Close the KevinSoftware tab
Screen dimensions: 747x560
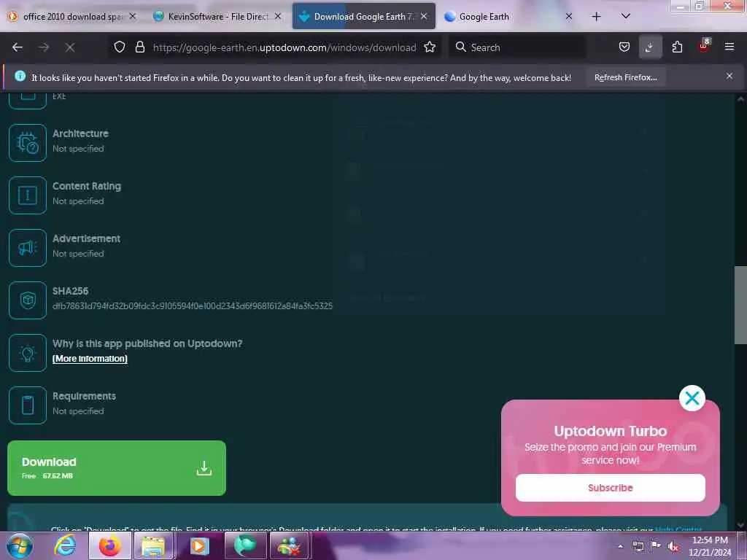coord(278,16)
